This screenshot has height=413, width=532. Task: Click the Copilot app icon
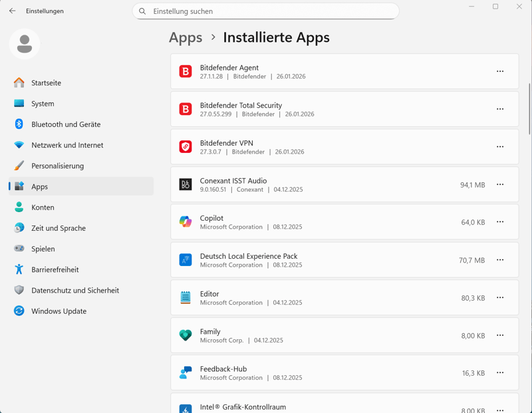[x=186, y=222]
